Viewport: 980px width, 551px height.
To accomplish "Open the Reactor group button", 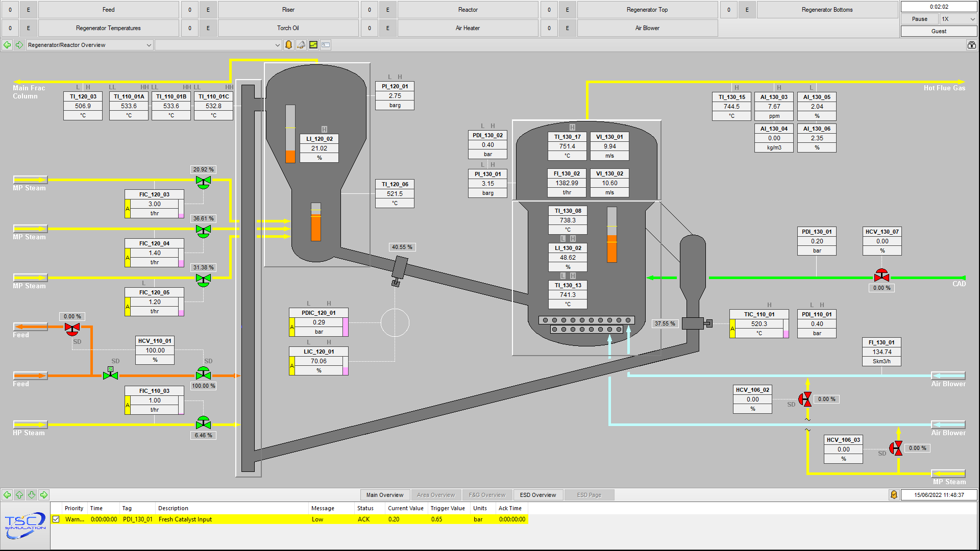I will coord(468,10).
